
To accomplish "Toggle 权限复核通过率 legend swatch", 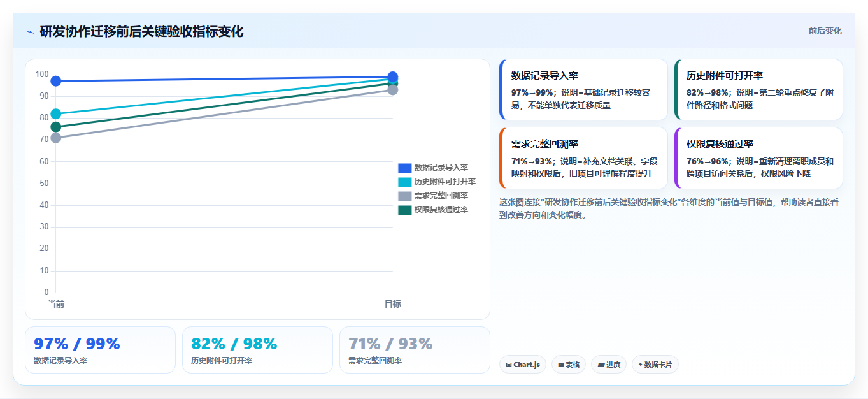I will tap(404, 210).
